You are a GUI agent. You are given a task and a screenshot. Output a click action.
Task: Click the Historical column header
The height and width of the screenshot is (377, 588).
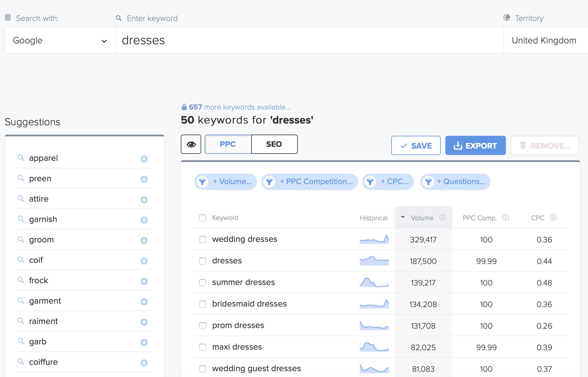(373, 218)
